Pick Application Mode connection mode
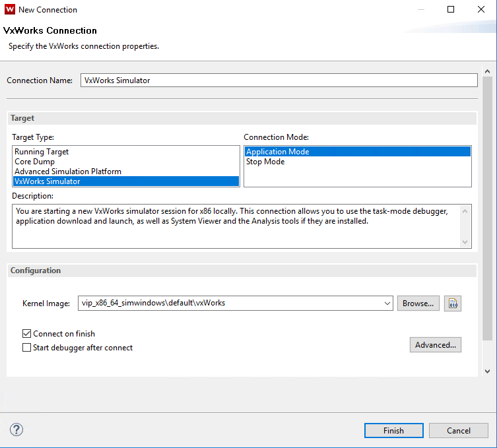The width and height of the screenshot is (497, 448). click(358, 152)
